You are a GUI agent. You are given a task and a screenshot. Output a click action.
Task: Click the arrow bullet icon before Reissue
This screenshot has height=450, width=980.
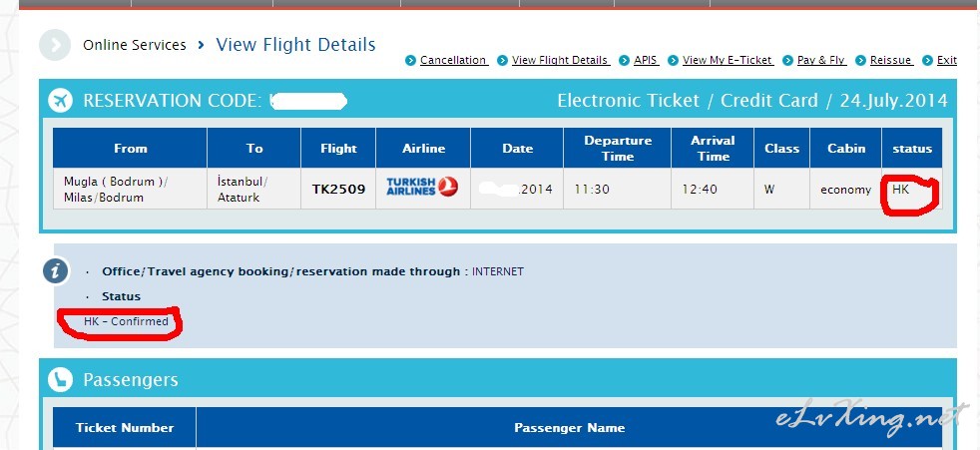(860, 61)
